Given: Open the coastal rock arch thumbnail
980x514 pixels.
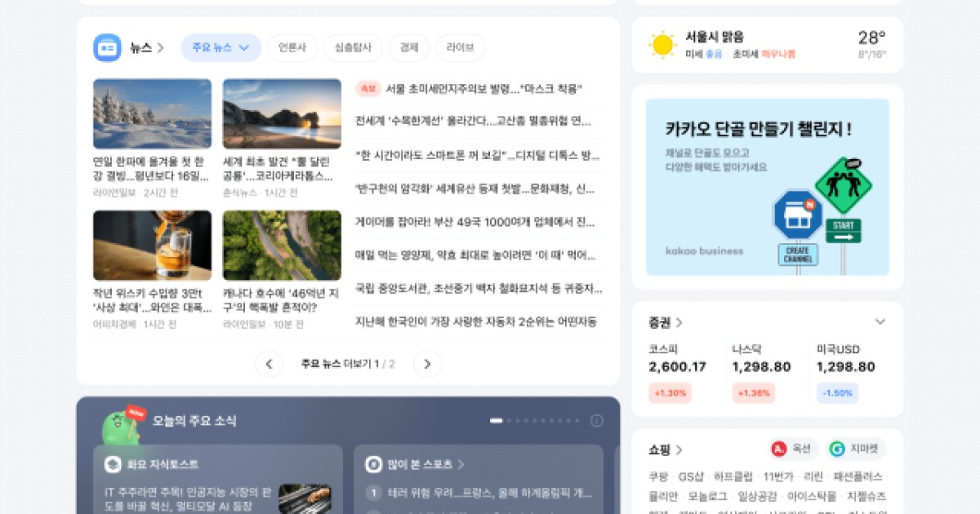Looking at the screenshot, I should 282,113.
